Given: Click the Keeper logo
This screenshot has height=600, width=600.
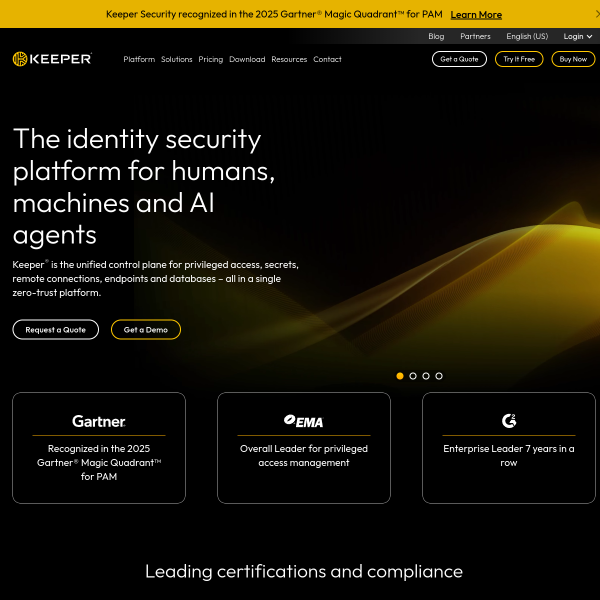Looking at the screenshot, I should [52, 59].
